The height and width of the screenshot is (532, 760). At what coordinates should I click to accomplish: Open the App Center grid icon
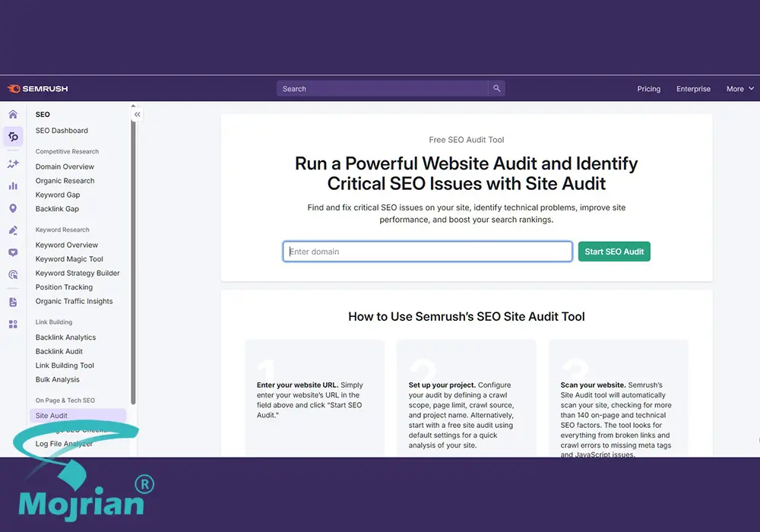pos(13,325)
